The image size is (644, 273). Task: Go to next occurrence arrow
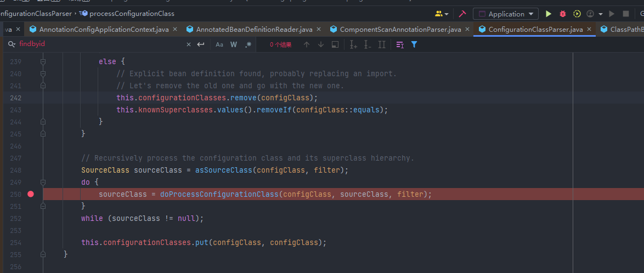click(321, 44)
